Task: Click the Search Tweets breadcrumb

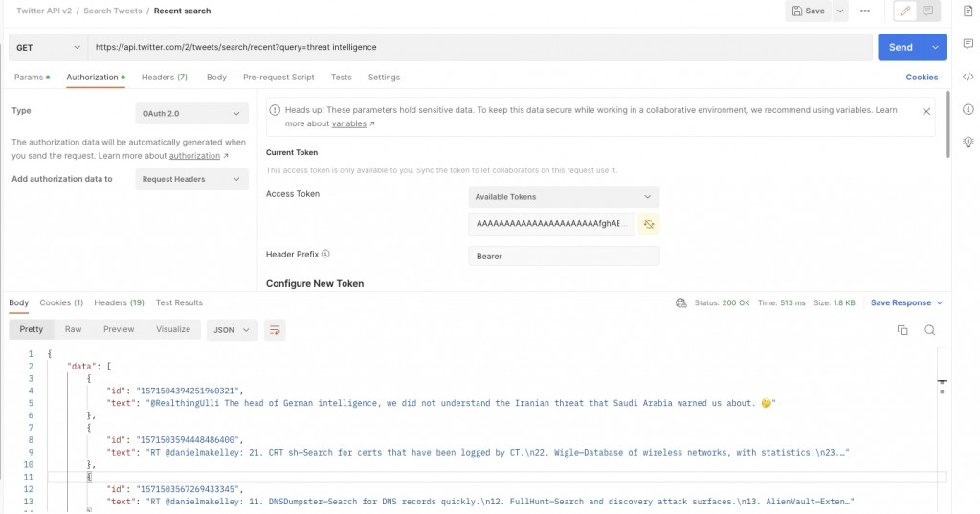Action: [113, 11]
